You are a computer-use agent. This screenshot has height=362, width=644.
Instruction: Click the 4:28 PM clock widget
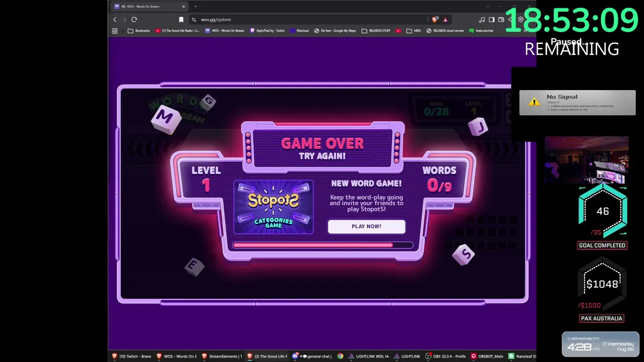(x=601, y=344)
